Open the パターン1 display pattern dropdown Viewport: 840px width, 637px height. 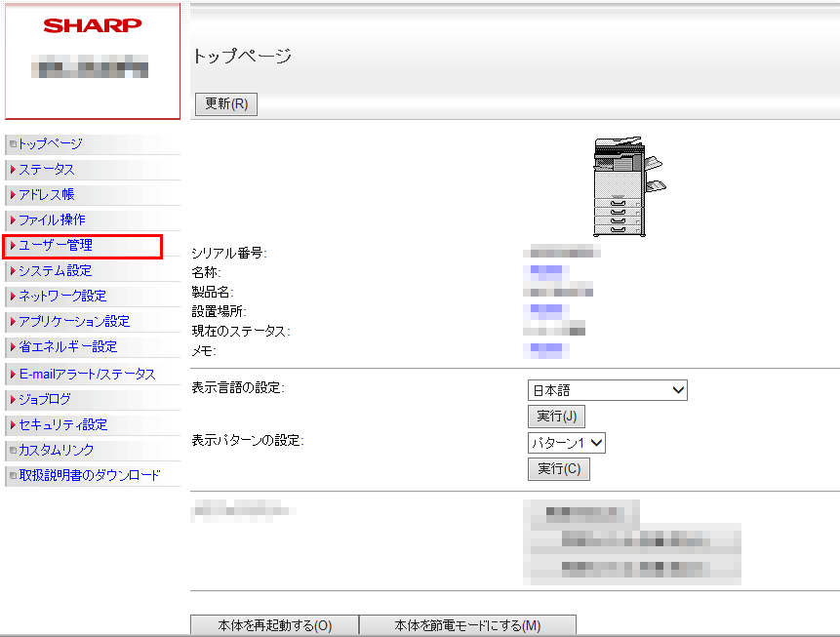(567, 443)
